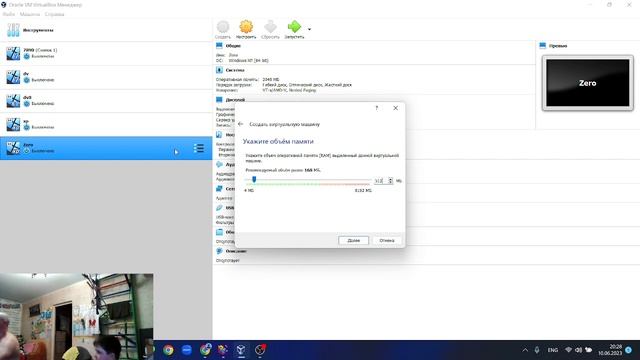Open the Машина menu
This screenshot has height=360, width=640.
pyautogui.click(x=30, y=14)
